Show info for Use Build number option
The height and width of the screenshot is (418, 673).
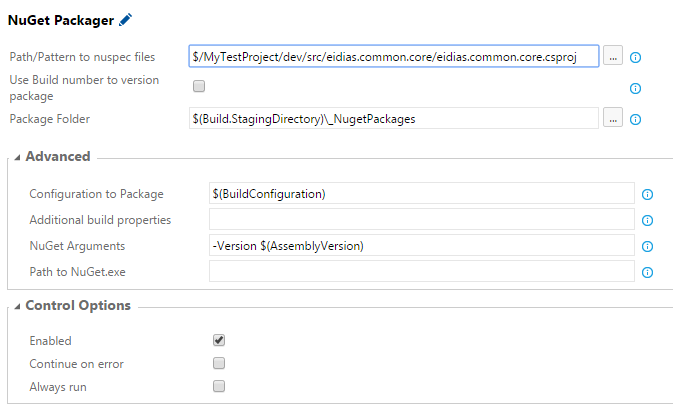pyautogui.click(x=635, y=88)
